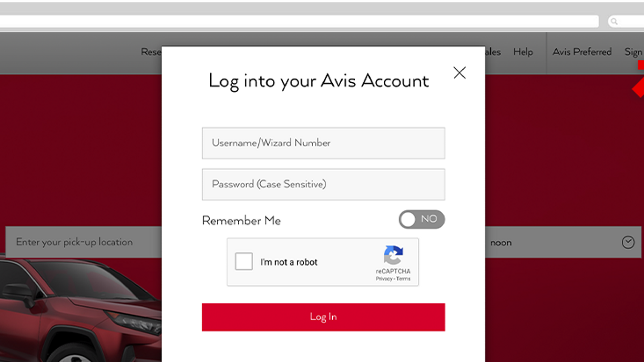Click the browser search magnifier icon
Screen dimensions: 644x362
coord(614,21)
